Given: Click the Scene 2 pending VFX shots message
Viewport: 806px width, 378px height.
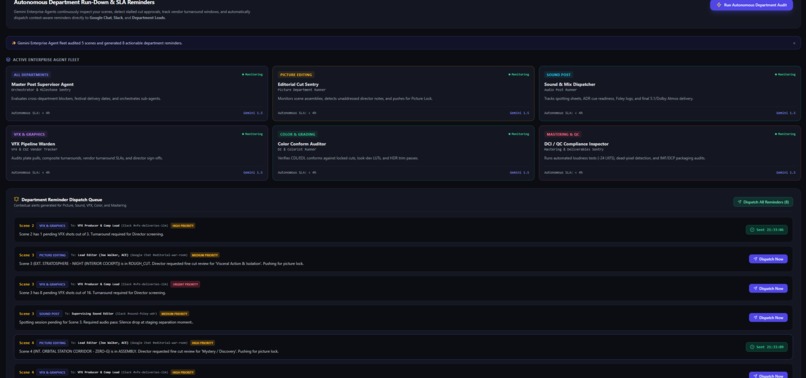Looking at the screenshot, I should coord(91,234).
